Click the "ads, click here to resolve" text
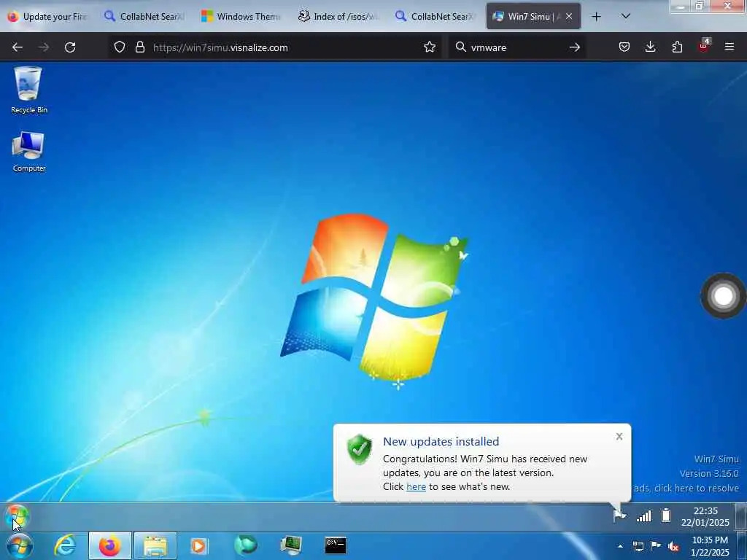Viewport: 747px width, 560px height. pos(686,488)
